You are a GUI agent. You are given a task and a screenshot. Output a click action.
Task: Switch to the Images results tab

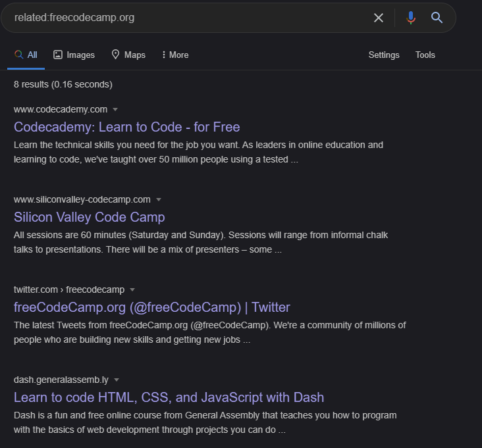(x=80, y=55)
